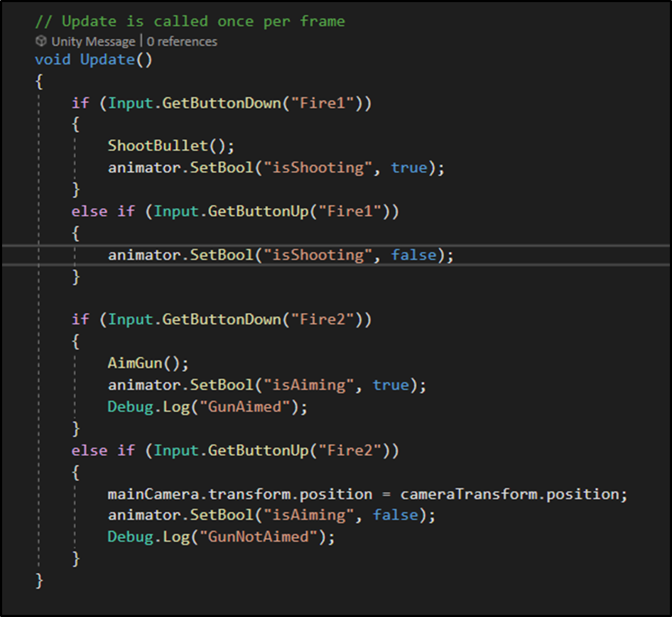
Task: Click 'true' in the isAiming SetBool line
Action: pyautogui.click(x=391, y=385)
